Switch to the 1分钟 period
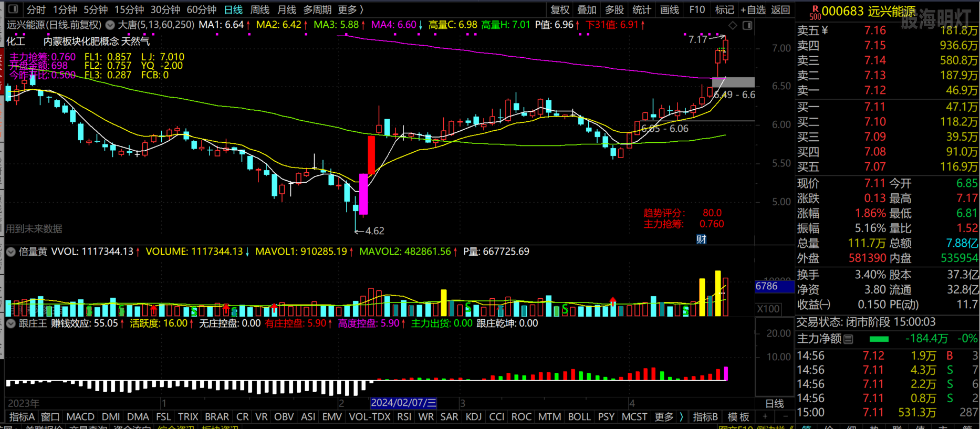This screenshot has width=980, height=429. [x=65, y=9]
